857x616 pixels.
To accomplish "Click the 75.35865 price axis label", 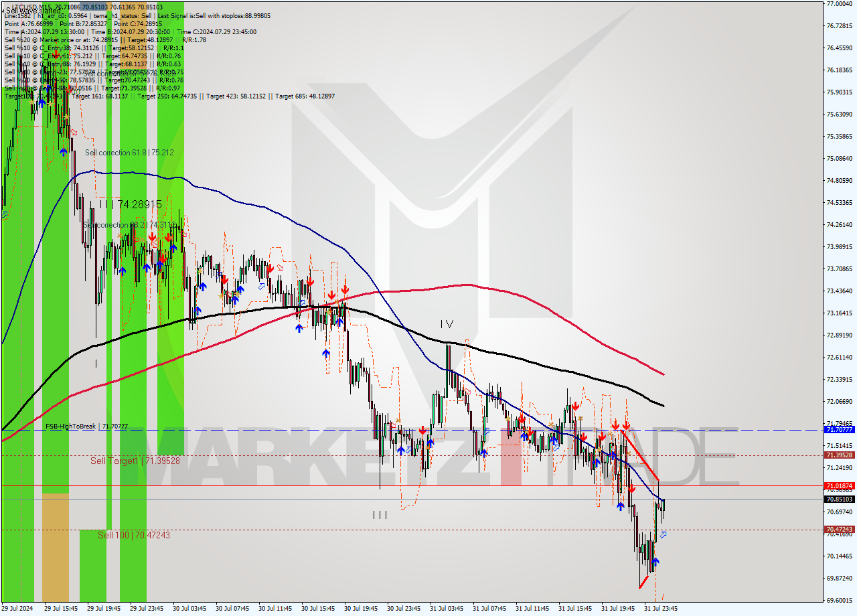I will click(839, 136).
